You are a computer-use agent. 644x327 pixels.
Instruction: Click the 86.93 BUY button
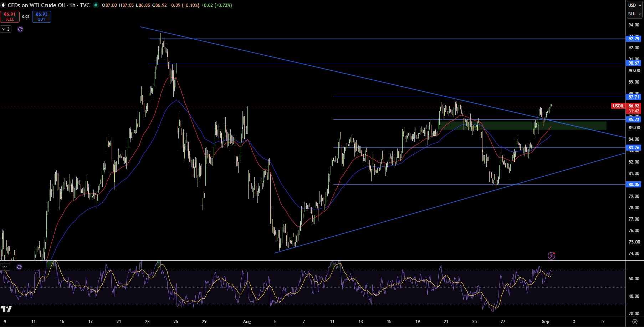click(42, 17)
